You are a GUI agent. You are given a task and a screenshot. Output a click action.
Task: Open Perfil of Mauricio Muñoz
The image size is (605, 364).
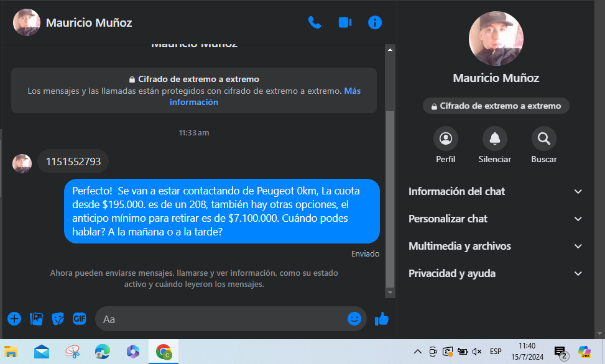click(x=445, y=139)
